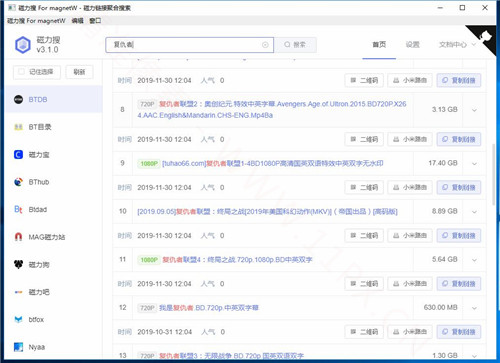Send result 11 to 小米路由
Screen dimensions: 500x363
(410, 284)
